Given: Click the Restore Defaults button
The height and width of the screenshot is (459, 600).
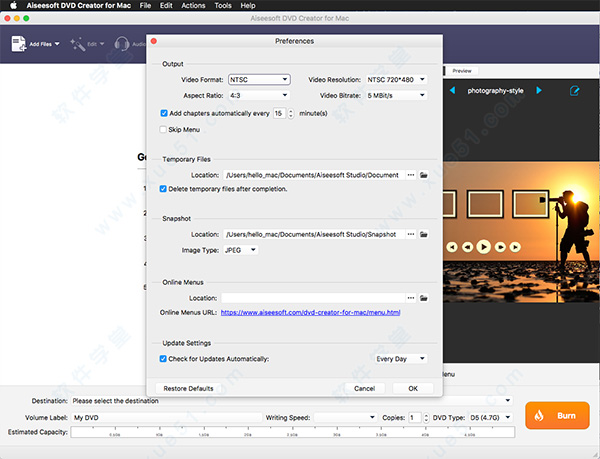Looking at the screenshot, I should pyautogui.click(x=188, y=388).
